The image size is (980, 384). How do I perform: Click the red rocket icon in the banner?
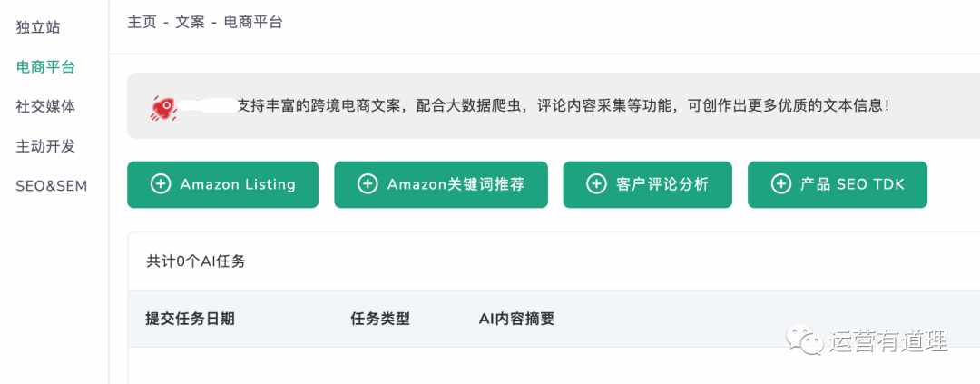163,107
